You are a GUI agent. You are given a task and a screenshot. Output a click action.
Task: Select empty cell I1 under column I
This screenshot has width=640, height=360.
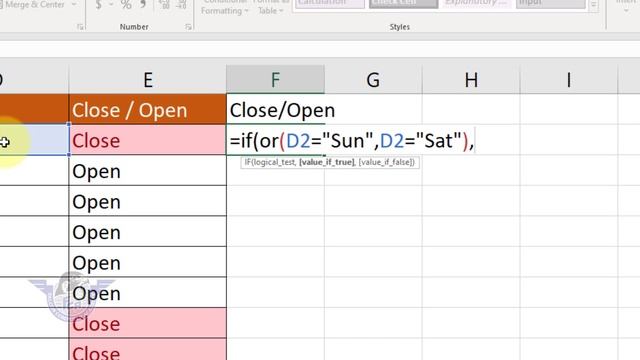pyautogui.click(x=569, y=109)
